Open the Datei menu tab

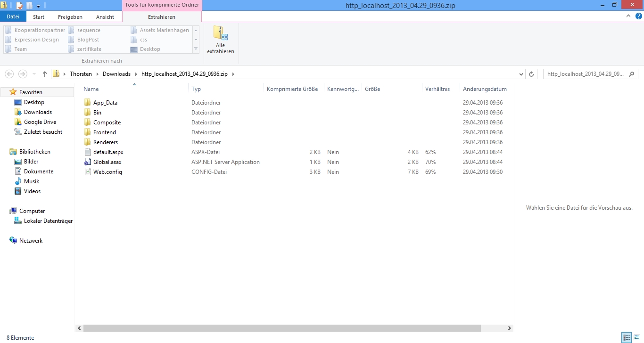[x=13, y=17]
